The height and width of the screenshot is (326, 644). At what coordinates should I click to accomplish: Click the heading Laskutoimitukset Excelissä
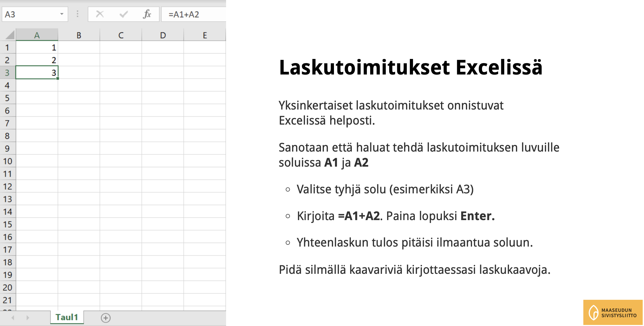tap(411, 67)
